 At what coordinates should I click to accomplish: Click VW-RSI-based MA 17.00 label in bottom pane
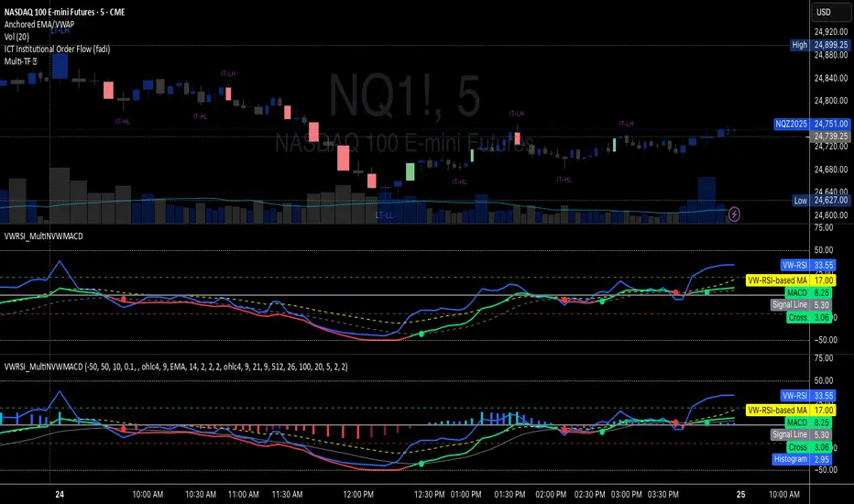pyautogui.click(x=790, y=410)
